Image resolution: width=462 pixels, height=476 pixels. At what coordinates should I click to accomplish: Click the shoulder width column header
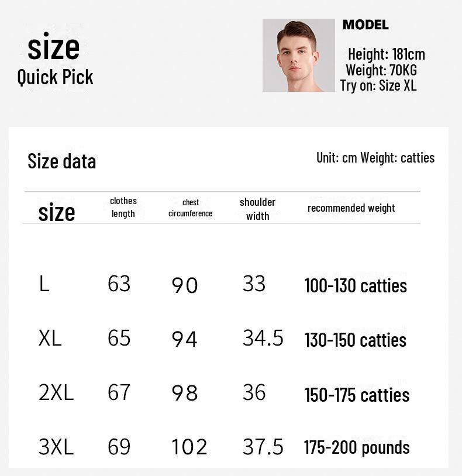point(257,209)
